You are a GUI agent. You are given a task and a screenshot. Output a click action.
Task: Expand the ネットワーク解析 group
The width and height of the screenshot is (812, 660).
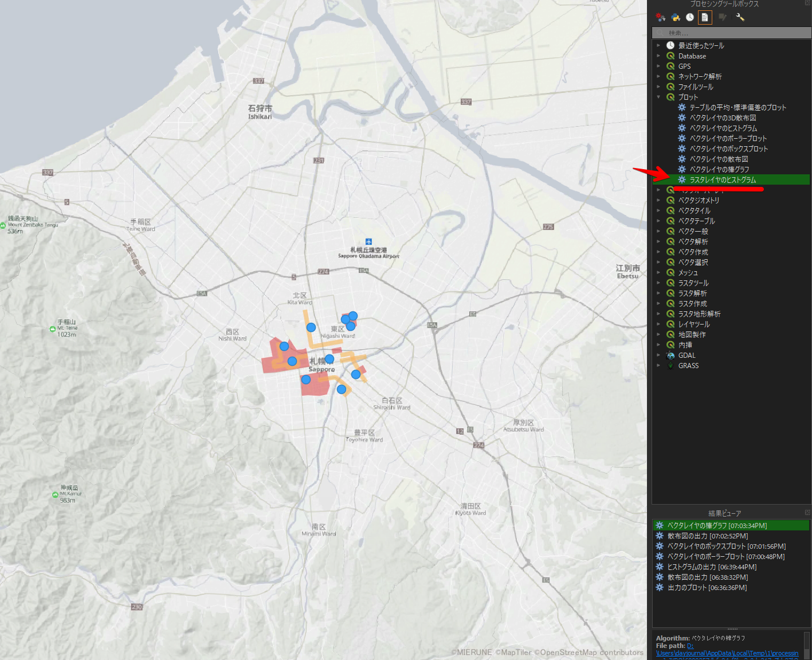(658, 76)
